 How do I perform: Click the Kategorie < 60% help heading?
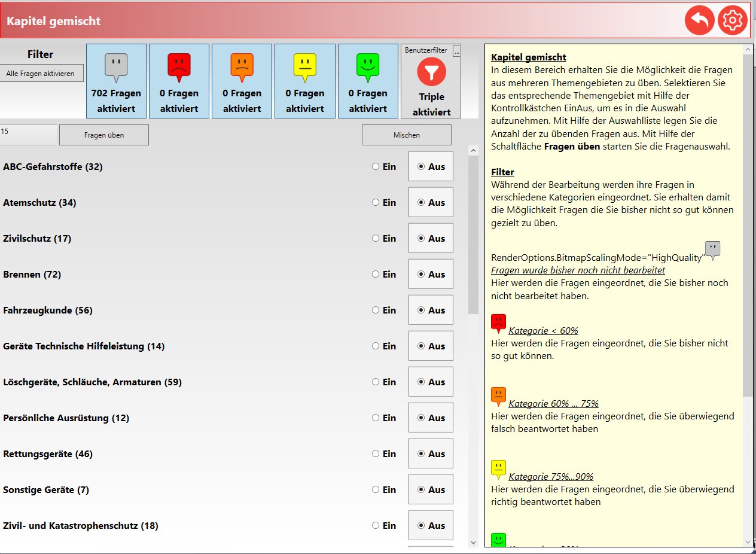(543, 330)
